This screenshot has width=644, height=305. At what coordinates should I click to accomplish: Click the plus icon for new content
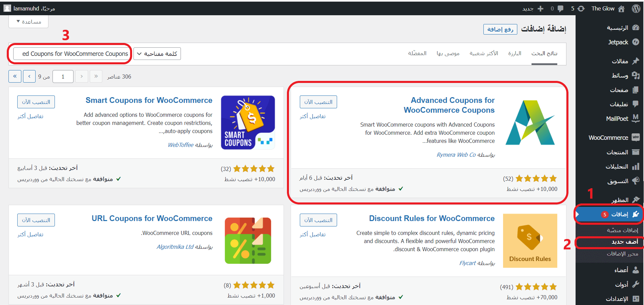pos(541,9)
